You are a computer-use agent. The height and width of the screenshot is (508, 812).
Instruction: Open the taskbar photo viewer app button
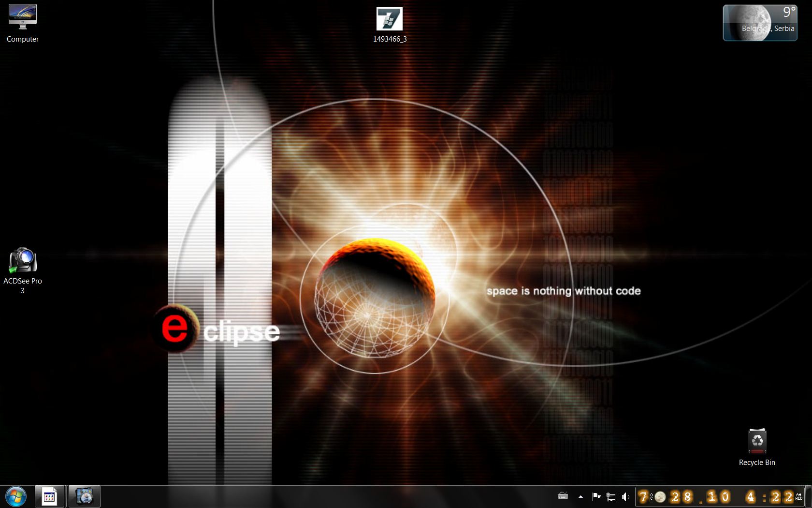(x=85, y=496)
